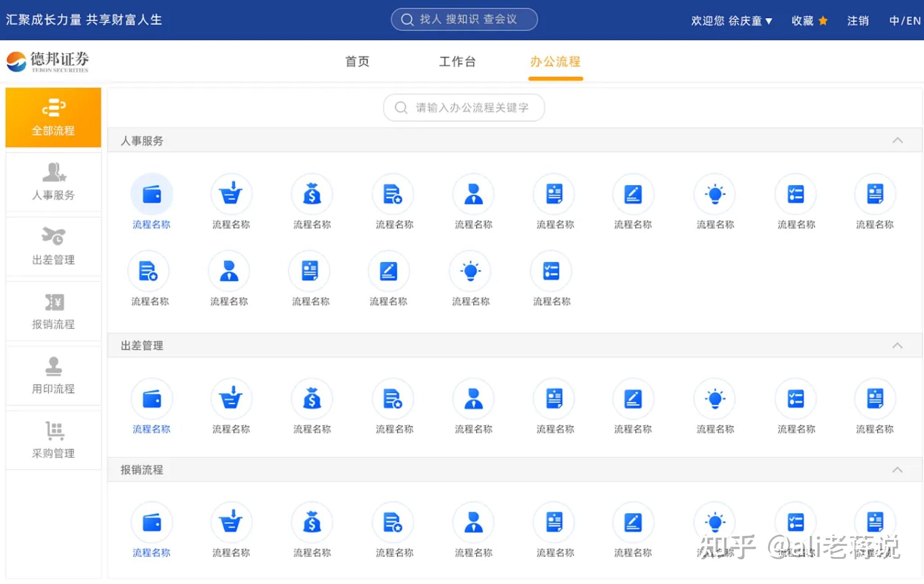Click the pencil edit icon in 报销流程 section

click(x=633, y=523)
